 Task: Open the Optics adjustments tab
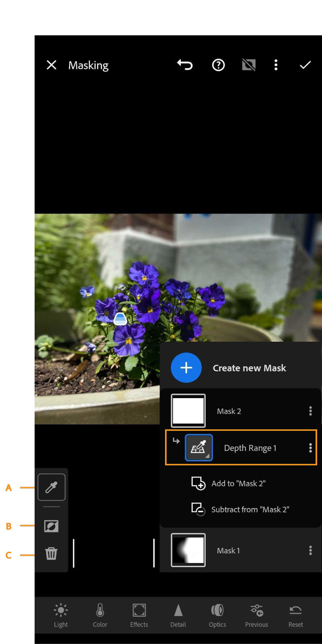pyautogui.click(x=217, y=615)
